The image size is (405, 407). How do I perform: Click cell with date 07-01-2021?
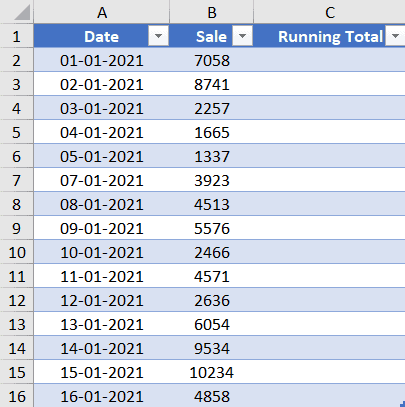point(102,180)
